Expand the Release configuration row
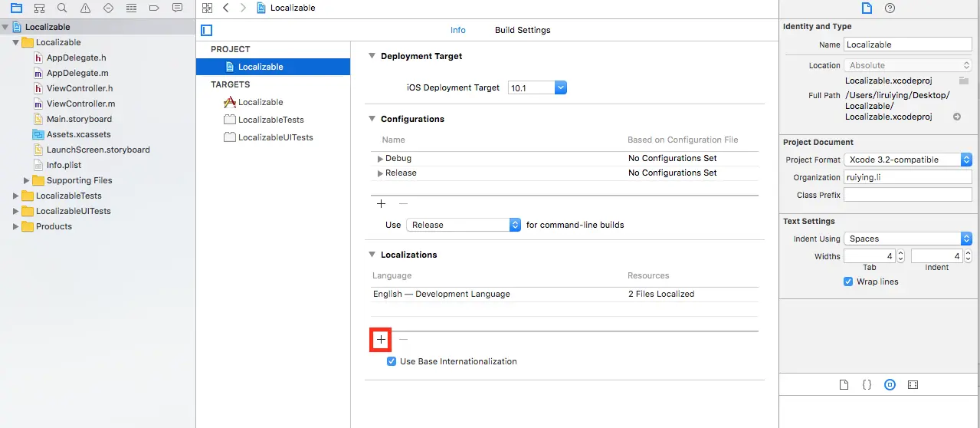This screenshot has width=980, height=428. point(380,173)
